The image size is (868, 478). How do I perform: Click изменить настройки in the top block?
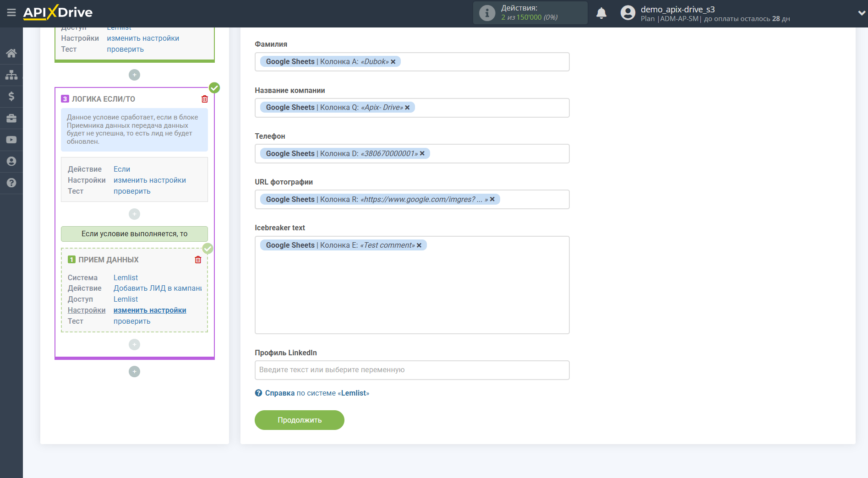click(x=143, y=38)
